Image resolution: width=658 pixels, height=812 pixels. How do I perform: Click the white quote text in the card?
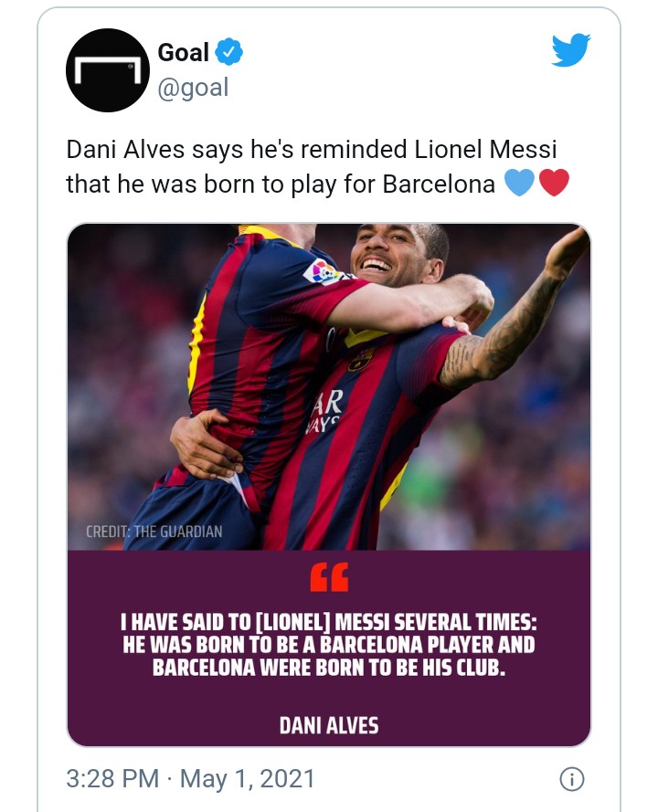point(329,645)
